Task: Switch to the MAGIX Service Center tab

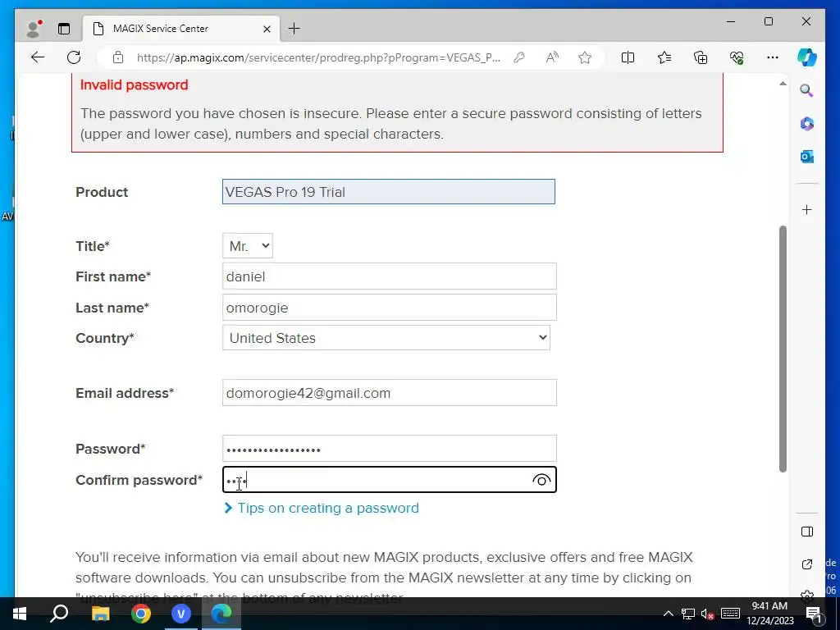Action: [x=182, y=29]
